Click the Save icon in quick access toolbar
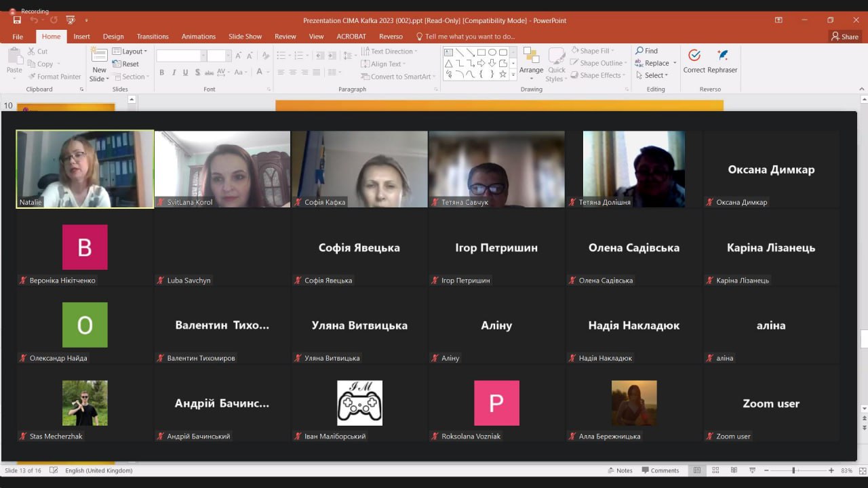Screen dimensions: 868x488 click(x=16, y=20)
